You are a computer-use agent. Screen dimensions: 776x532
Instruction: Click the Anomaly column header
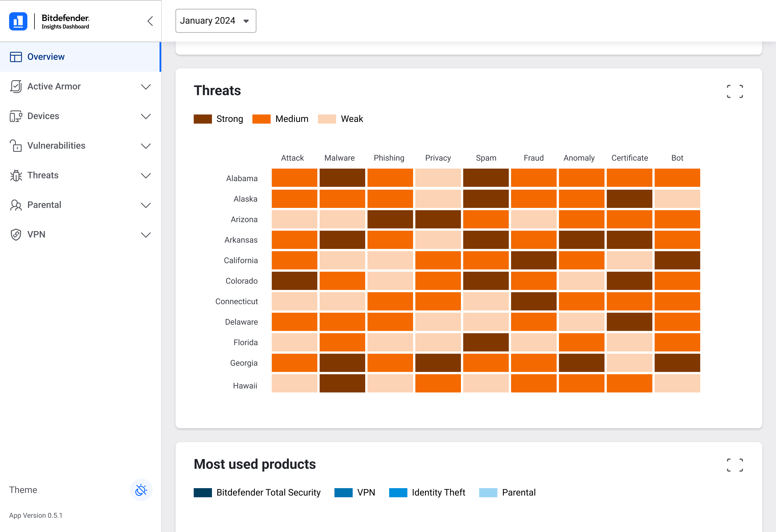(x=579, y=158)
